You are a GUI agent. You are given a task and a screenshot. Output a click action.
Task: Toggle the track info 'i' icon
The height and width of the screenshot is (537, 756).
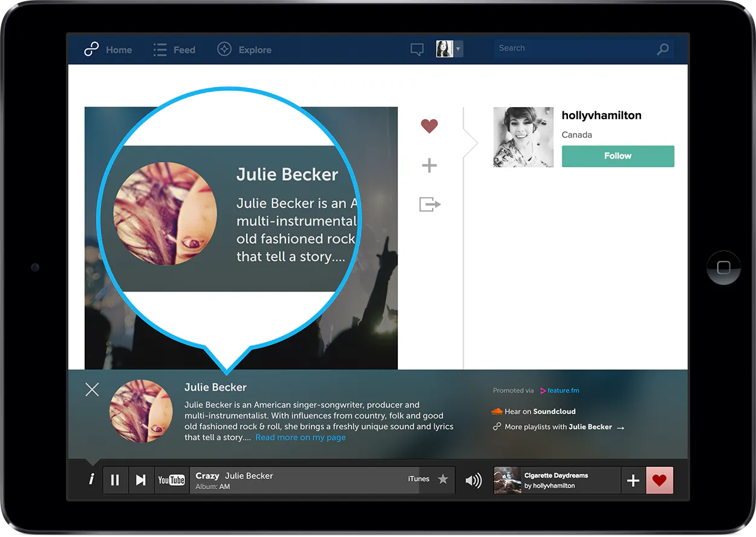tap(91, 480)
